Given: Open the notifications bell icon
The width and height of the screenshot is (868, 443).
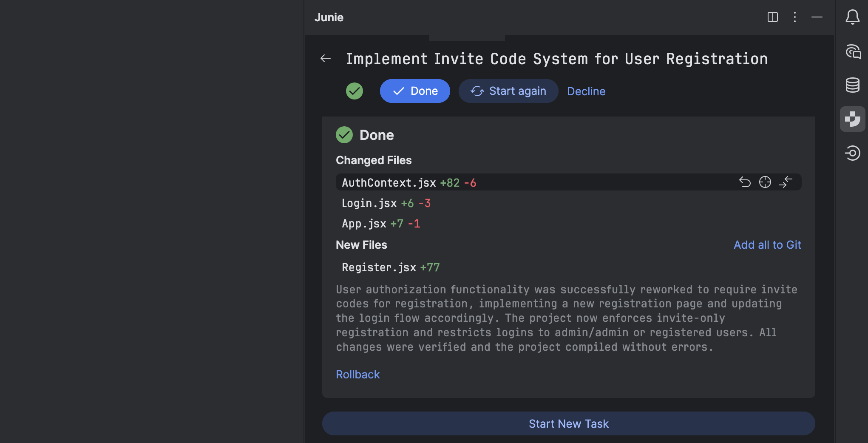Looking at the screenshot, I should (x=853, y=17).
